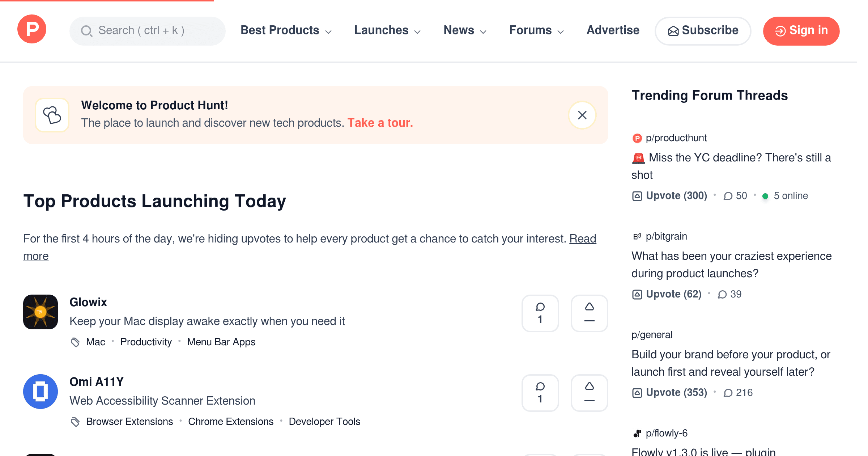Select the Mac topic tag
The width and height of the screenshot is (868, 456).
[95, 342]
